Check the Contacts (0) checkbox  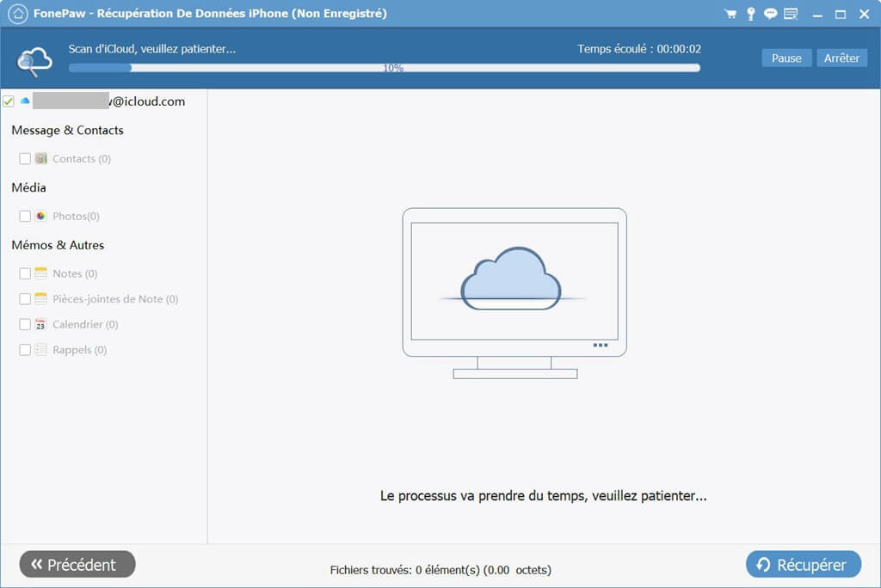tap(25, 158)
